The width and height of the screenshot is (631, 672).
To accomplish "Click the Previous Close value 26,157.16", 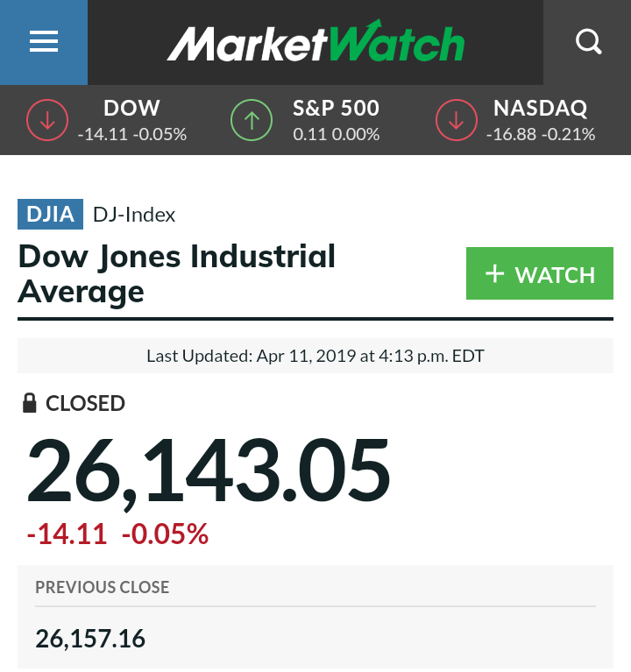I will [x=90, y=639].
